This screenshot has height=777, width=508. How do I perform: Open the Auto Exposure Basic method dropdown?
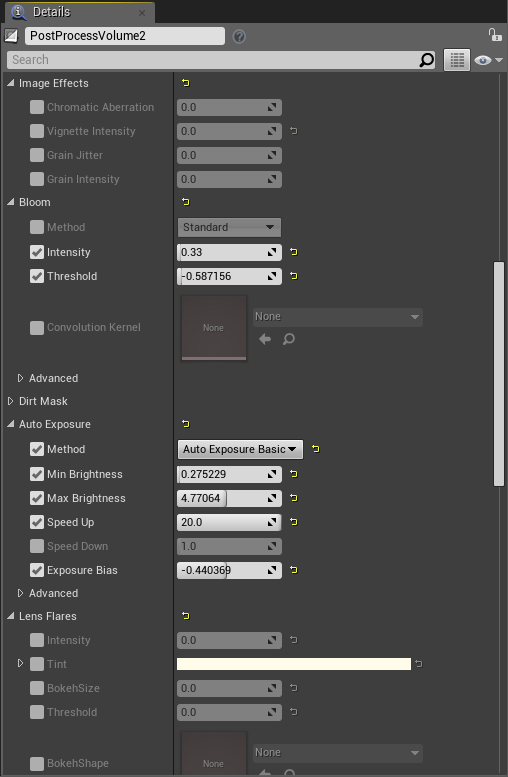pyautogui.click(x=240, y=449)
